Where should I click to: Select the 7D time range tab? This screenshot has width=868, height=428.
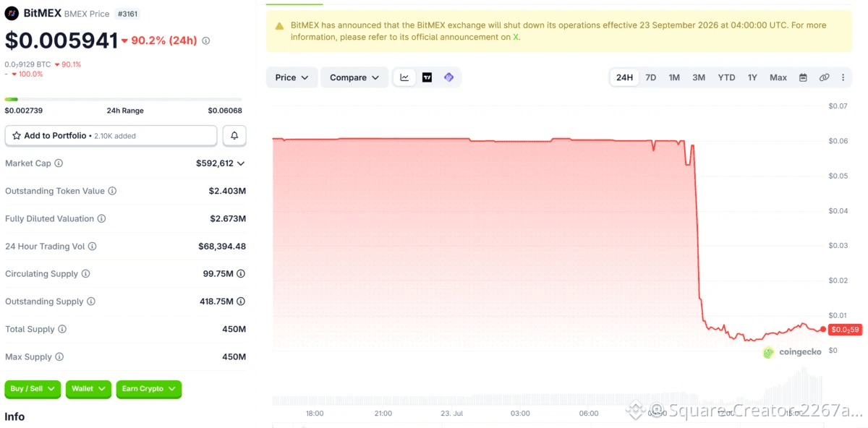coord(651,77)
